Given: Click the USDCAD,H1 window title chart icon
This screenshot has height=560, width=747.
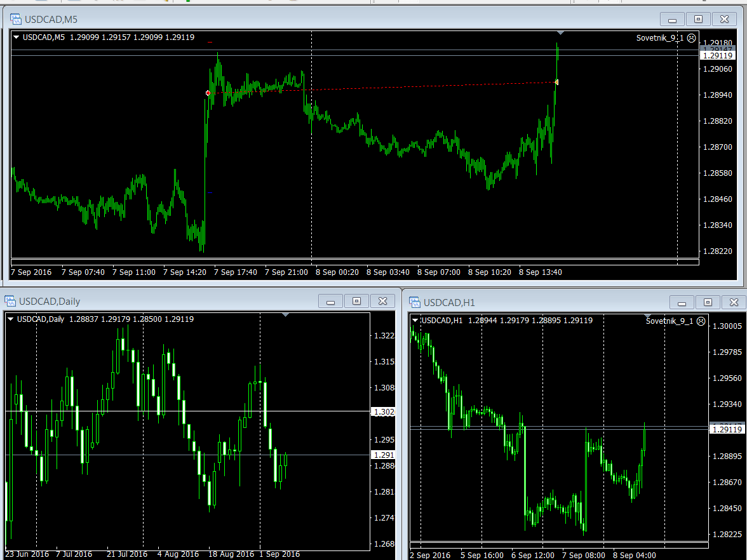Looking at the screenshot, I should click(x=414, y=302).
